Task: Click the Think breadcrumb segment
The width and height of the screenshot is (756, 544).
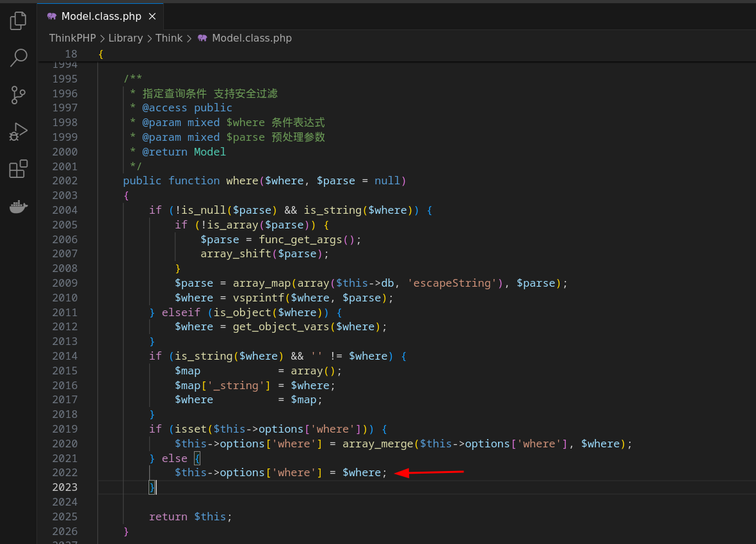Action: (x=169, y=38)
